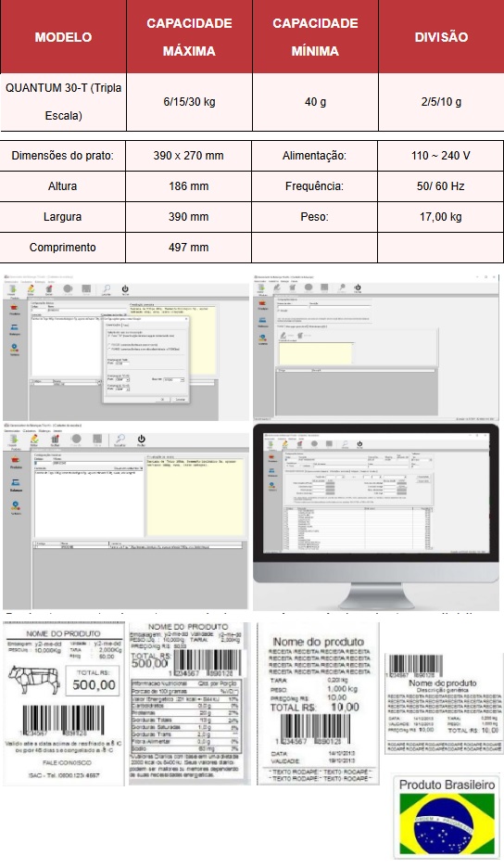
Task: Select the second radio option in the settings dialog
Action: pos(109,344)
